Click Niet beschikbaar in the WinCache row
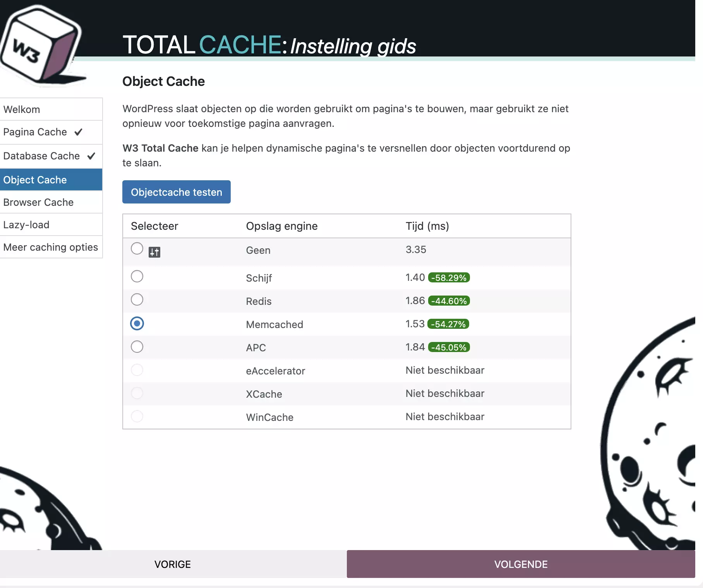The image size is (703, 588). pos(445,417)
